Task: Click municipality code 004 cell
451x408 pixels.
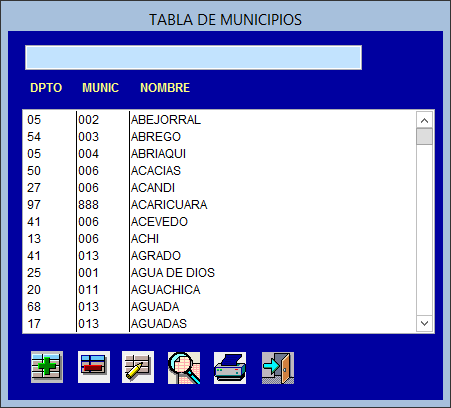Action: tap(88, 154)
